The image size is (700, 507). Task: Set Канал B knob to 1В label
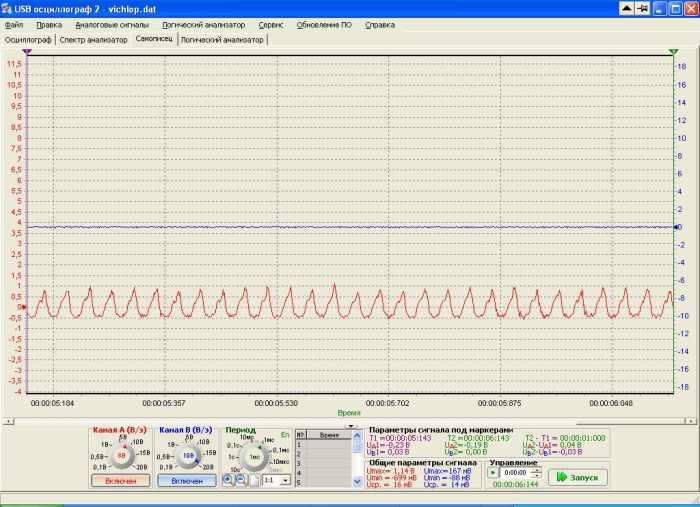click(x=171, y=445)
